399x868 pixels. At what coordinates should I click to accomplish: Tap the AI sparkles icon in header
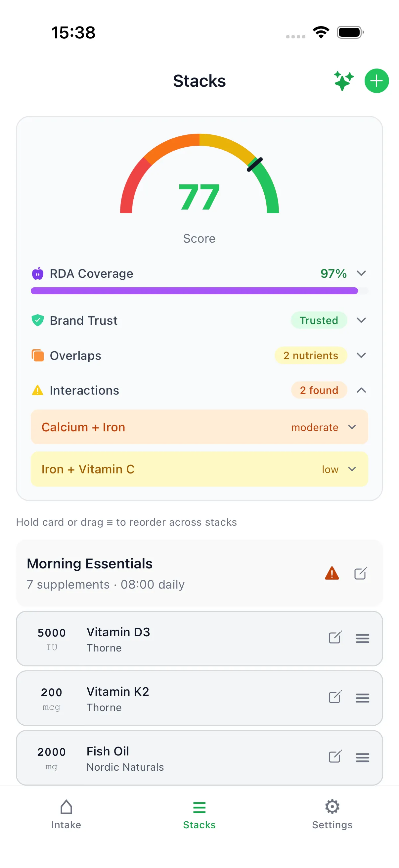click(x=343, y=81)
